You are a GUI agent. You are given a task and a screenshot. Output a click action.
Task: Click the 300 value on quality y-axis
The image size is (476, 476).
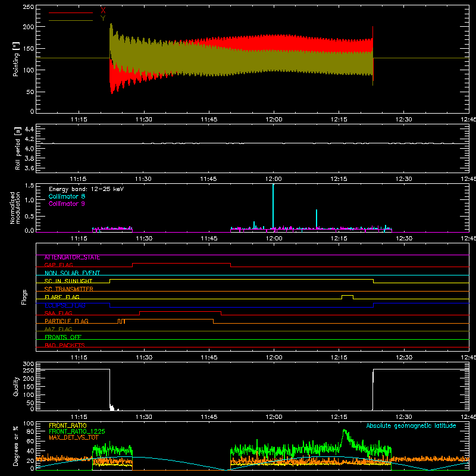pyautogui.click(x=29, y=364)
